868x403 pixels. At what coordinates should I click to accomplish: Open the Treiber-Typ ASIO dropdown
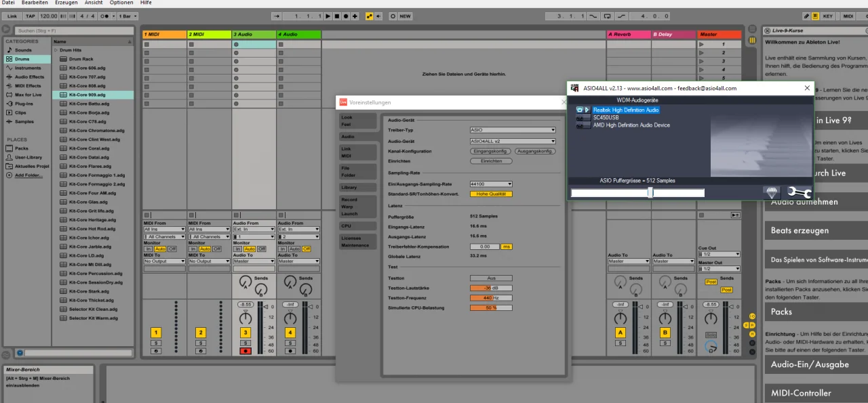pyautogui.click(x=512, y=130)
